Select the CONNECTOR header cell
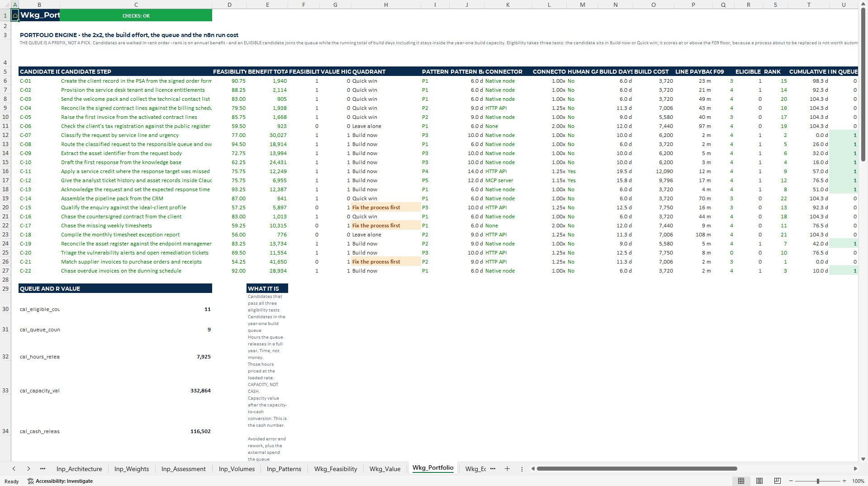 (508, 71)
